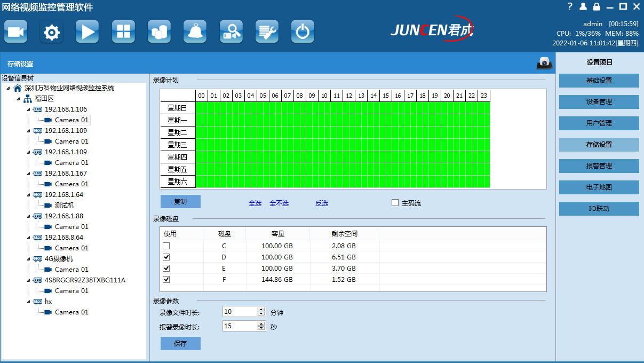Uncheck the disk E usage checkbox
This screenshot has width=644, height=363.
point(166,268)
